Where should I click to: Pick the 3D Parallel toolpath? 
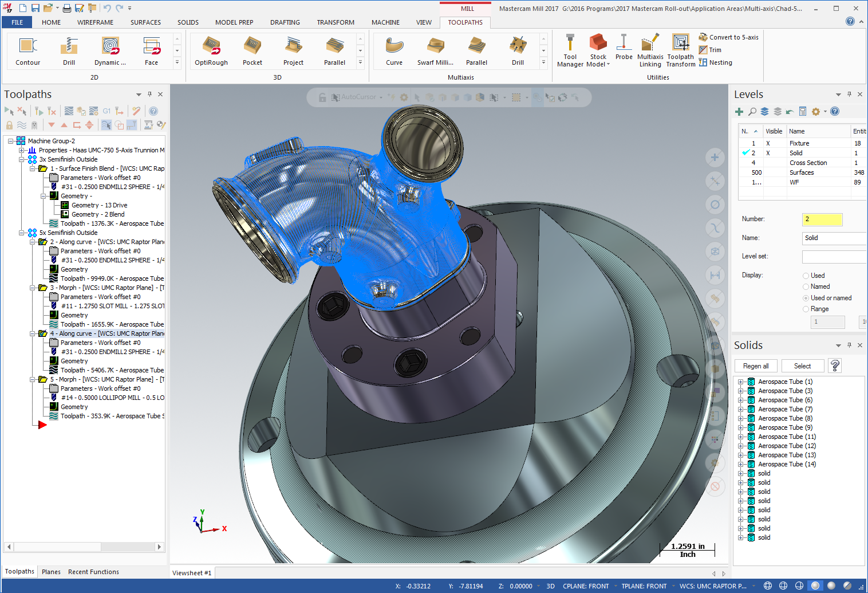pyautogui.click(x=335, y=51)
